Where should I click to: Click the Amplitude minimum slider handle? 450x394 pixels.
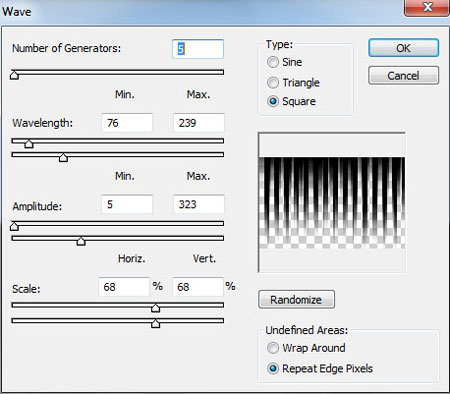[x=14, y=226]
